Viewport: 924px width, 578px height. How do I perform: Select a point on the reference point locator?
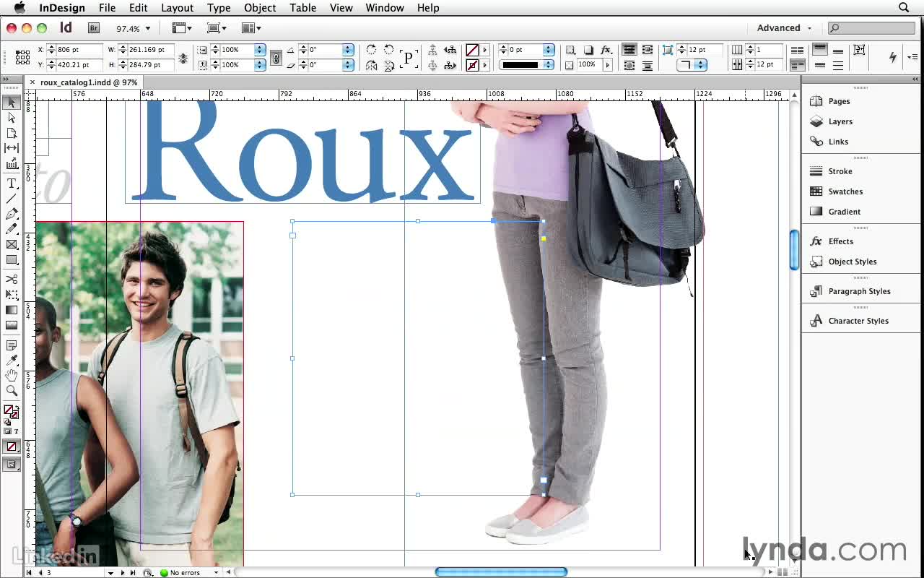22,57
